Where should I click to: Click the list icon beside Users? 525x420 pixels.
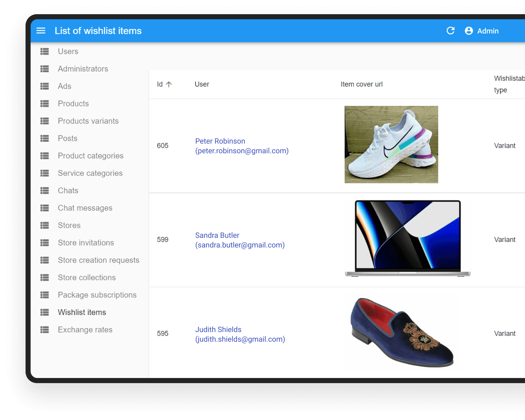coord(45,51)
